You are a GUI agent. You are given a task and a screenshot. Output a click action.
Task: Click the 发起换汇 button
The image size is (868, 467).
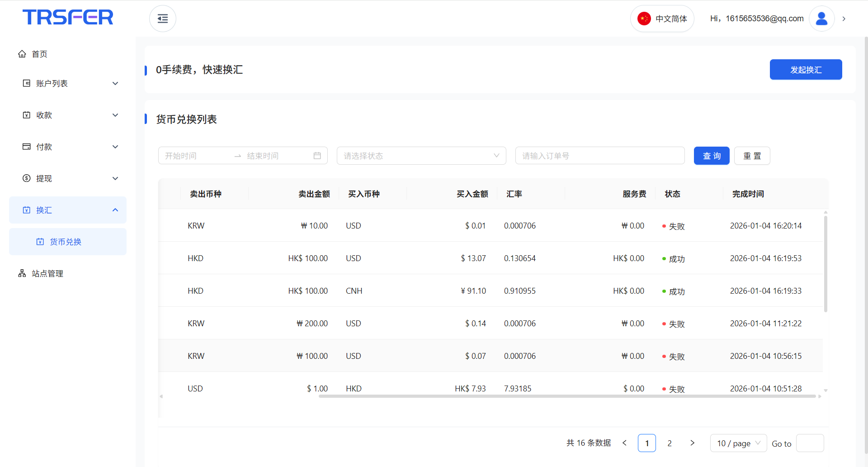click(806, 70)
